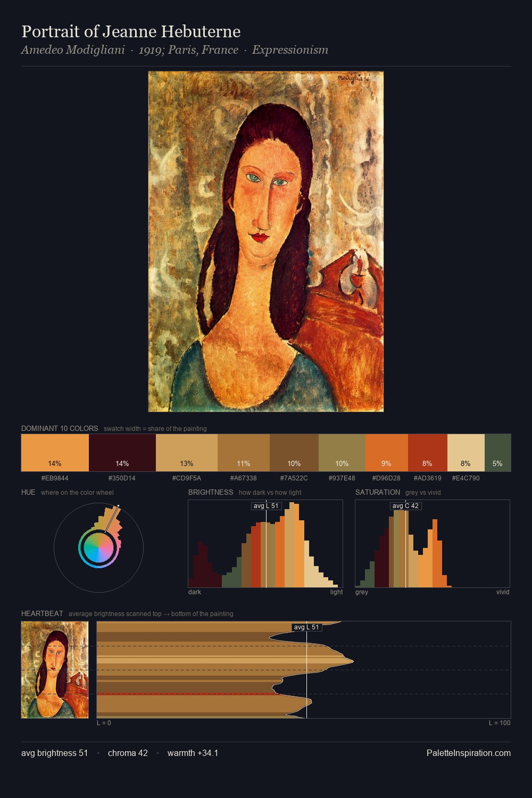Click the #CD9F5A hex code label

[187, 478]
